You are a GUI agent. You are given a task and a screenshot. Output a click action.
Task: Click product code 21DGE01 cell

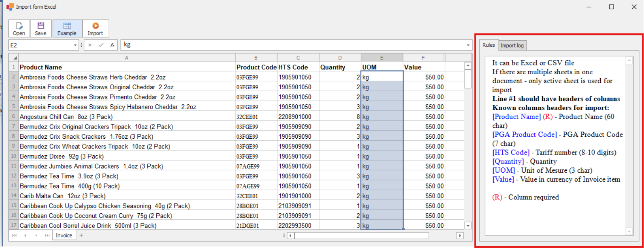pyautogui.click(x=256, y=225)
